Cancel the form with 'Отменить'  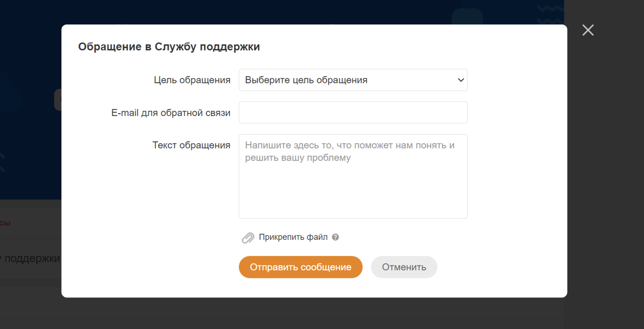[x=404, y=267]
